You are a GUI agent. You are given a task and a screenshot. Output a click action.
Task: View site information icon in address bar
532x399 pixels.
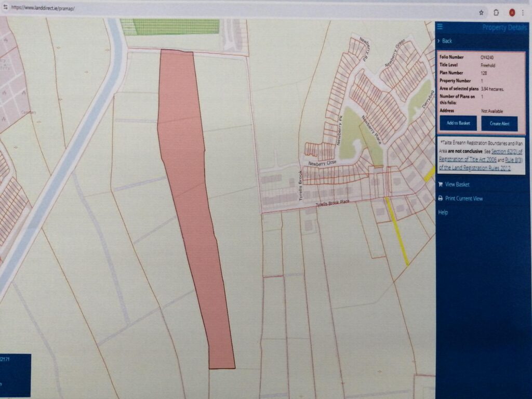pos(6,9)
